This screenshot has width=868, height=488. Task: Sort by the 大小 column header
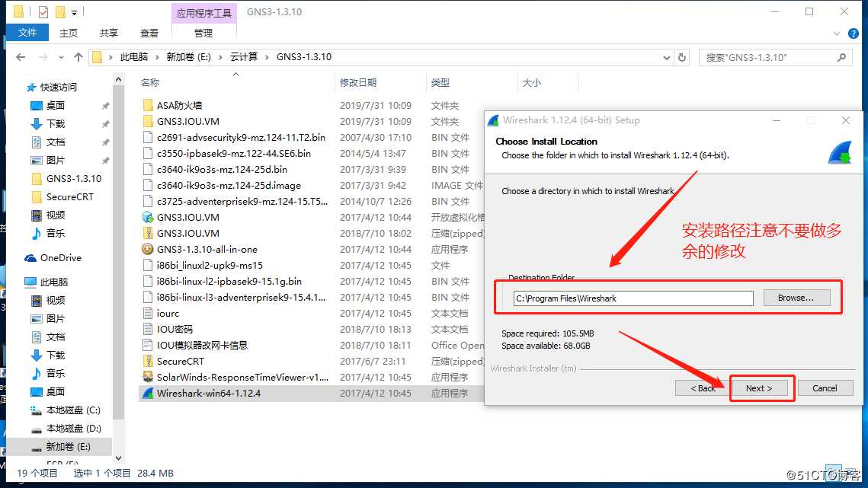click(x=531, y=82)
